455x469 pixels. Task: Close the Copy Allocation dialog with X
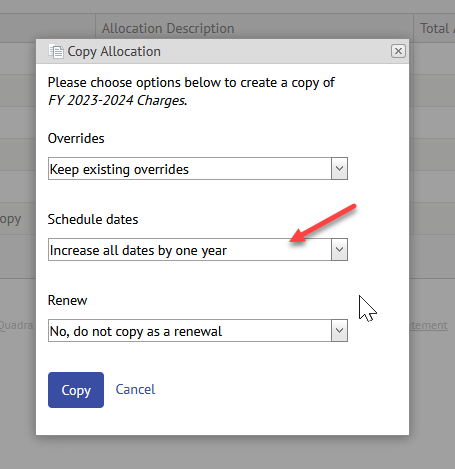click(398, 51)
